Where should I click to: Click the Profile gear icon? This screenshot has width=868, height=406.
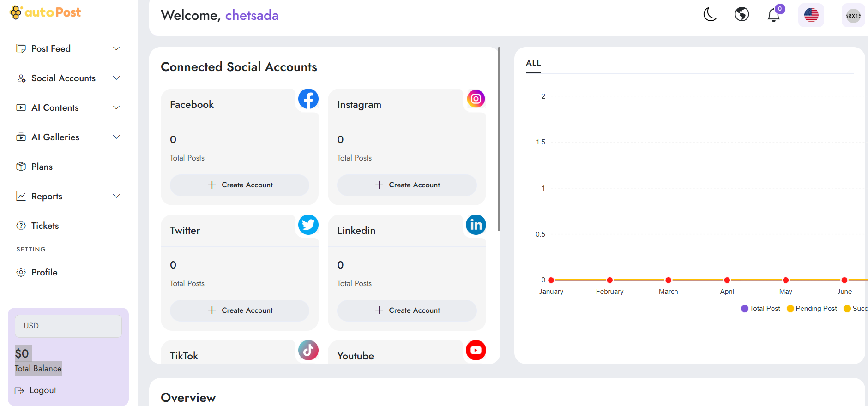(21, 272)
